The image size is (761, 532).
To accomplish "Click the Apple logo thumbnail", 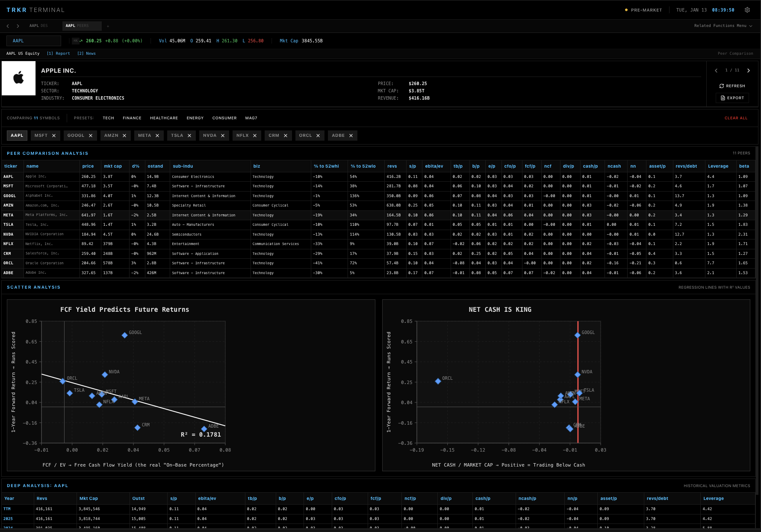I will click(x=19, y=78).
